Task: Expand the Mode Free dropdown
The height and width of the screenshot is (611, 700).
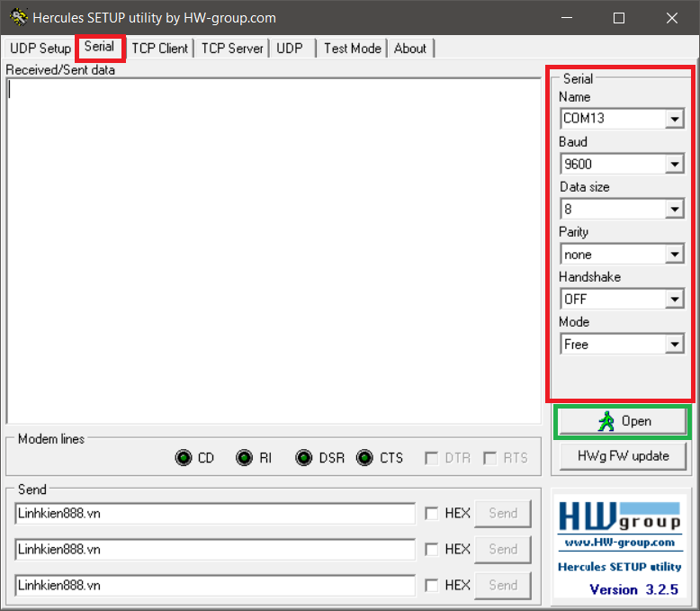Action: click(x=675, y=345)
